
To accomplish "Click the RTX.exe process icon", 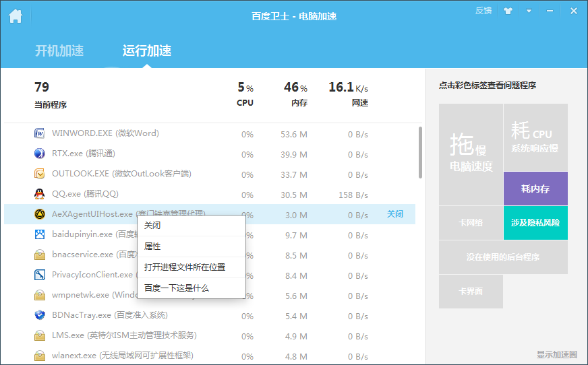I will (x=40, y=154).
